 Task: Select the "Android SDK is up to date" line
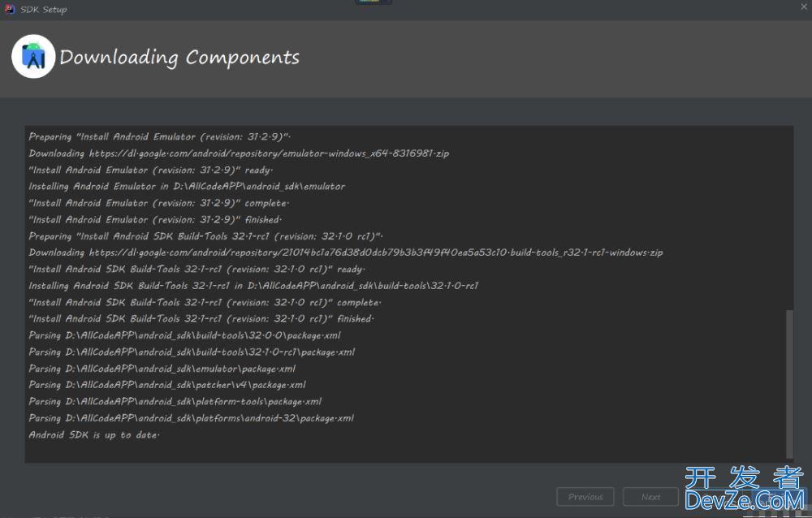[93, 434]
